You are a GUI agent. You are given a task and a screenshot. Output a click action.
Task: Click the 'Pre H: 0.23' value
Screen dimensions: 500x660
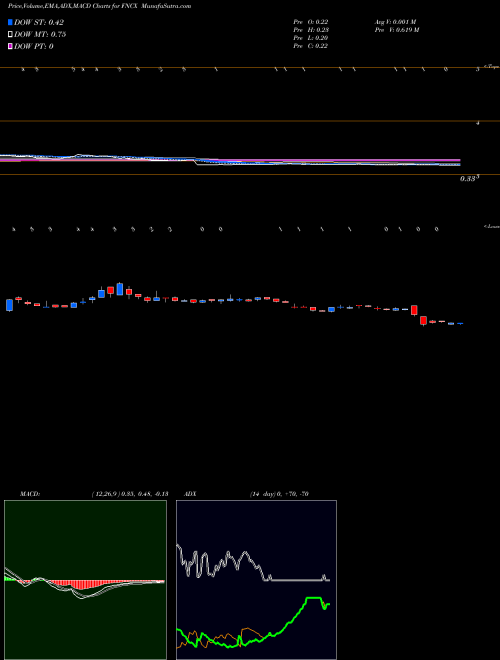311,30
